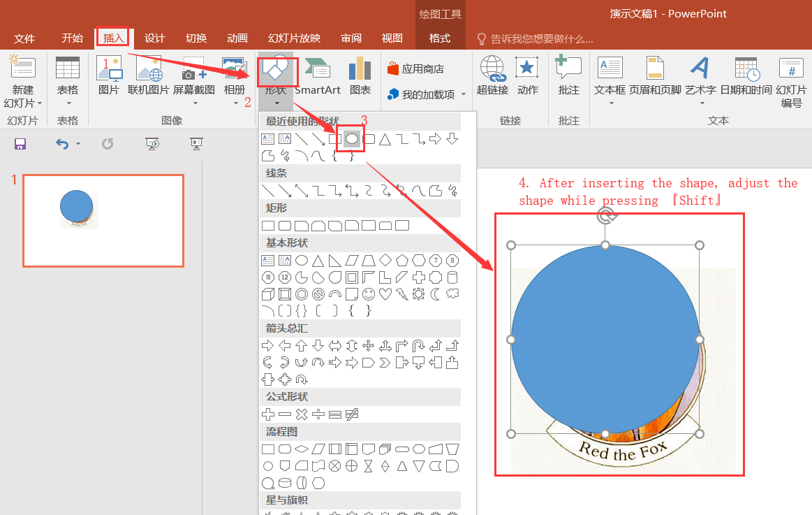Open the undo history dropdown arrow
Viewport: 812px width, 515px height.
point(77,144)
